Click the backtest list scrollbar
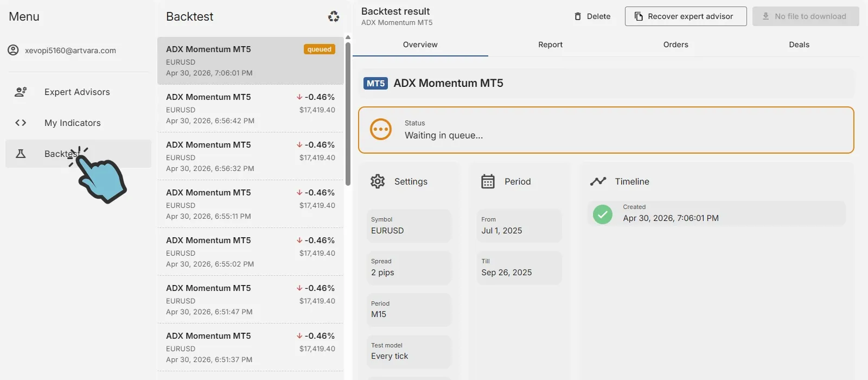 [x=348, y=114]
